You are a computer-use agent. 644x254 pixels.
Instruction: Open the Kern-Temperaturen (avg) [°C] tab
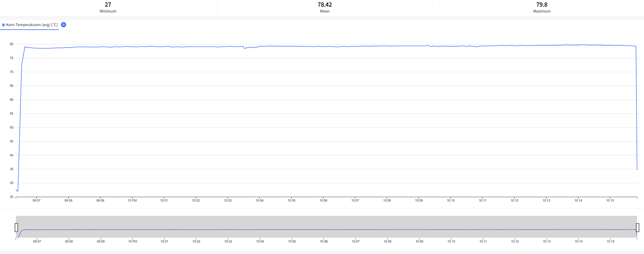pyautogui.click(x=32, y=25)
